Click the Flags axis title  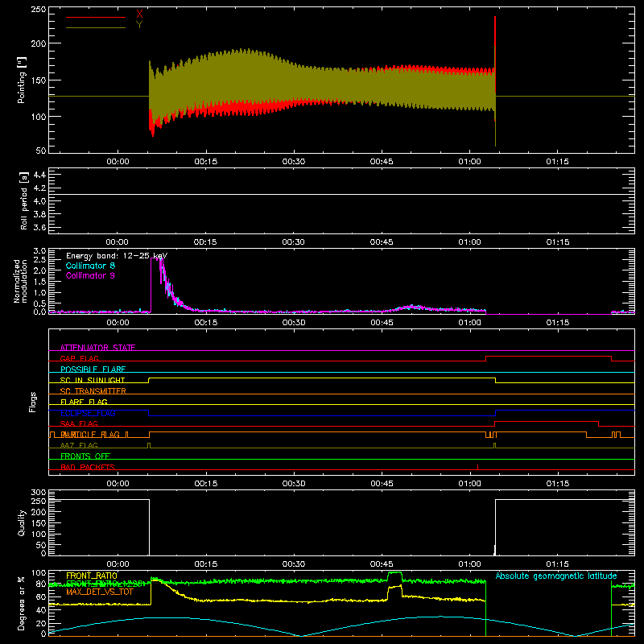click(x=32, y=402)
